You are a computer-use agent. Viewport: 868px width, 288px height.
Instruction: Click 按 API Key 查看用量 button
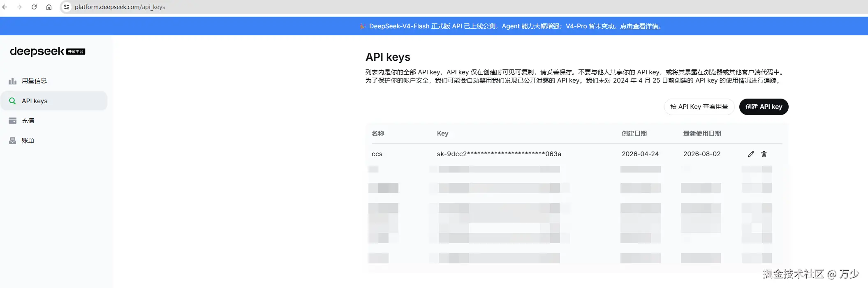[x=699, y=107]
